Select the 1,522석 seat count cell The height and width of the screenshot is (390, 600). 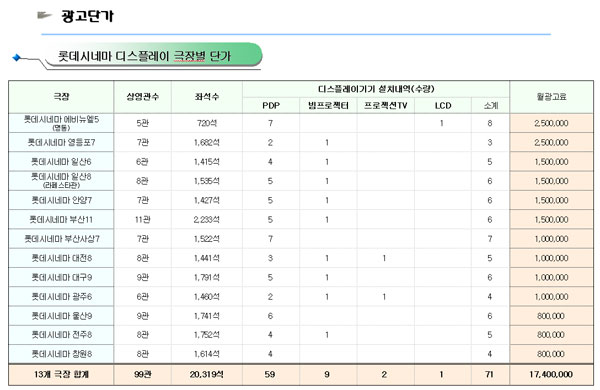[x=207, y=239]
